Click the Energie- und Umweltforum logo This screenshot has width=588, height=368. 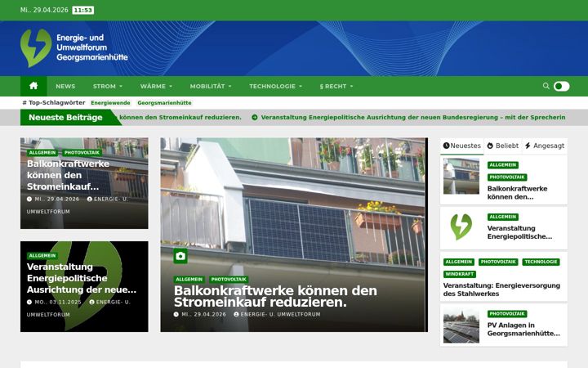[73, 47]
